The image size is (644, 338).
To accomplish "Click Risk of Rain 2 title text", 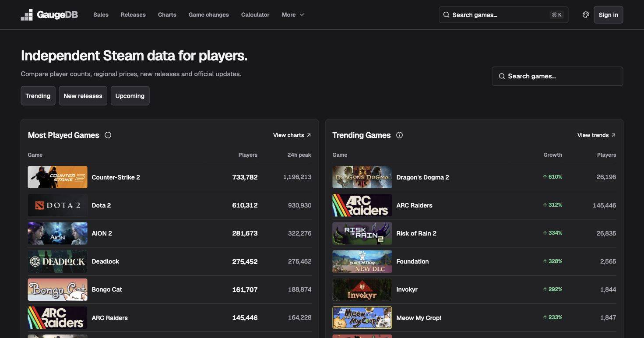I will [x=416, y=233].
